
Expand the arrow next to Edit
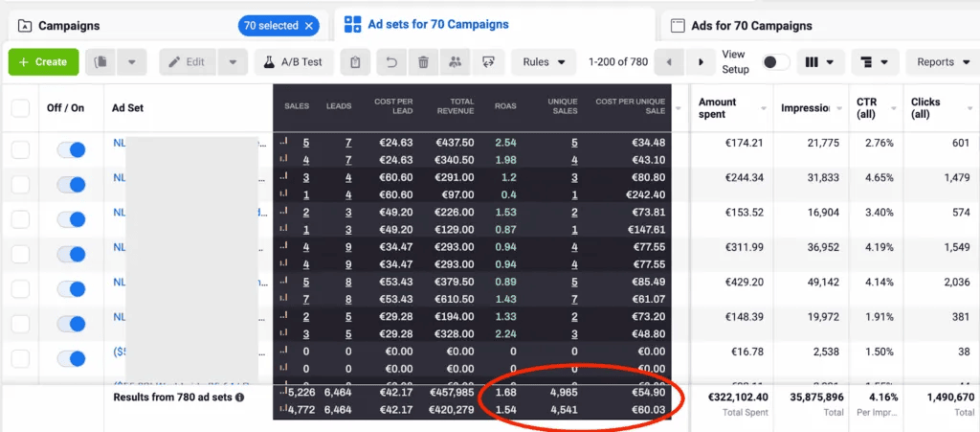pos(234,62)
